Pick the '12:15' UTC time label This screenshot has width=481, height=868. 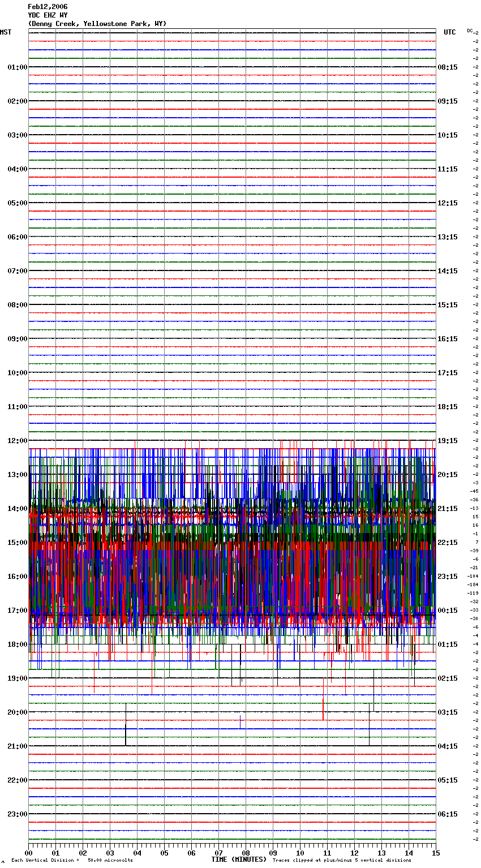[448, 203]
